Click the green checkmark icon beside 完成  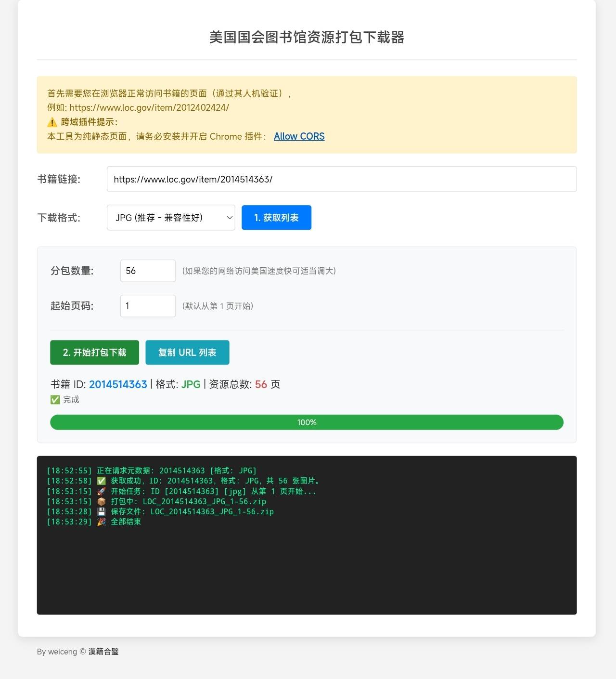point(54,399)
